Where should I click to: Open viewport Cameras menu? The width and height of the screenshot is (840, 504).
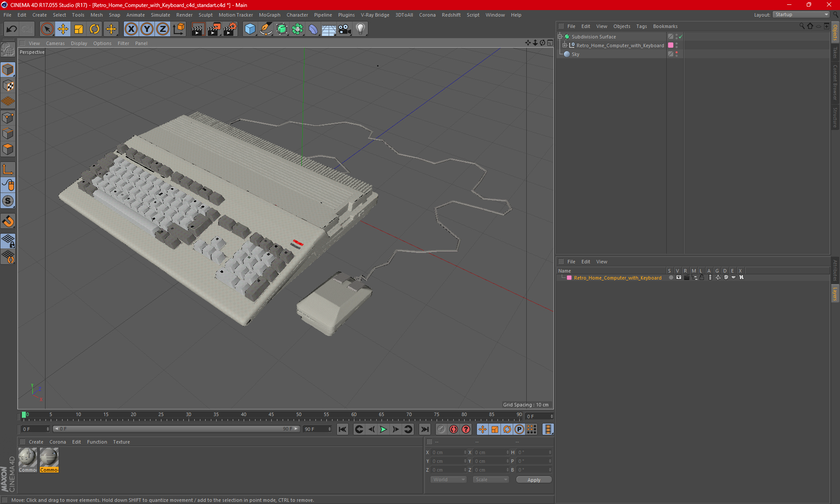[55, 43]
